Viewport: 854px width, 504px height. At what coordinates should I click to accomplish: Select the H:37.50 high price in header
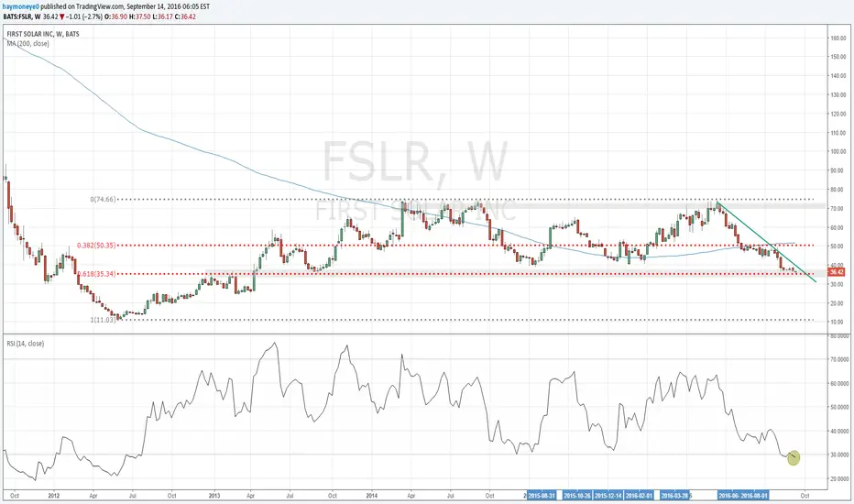139,16
